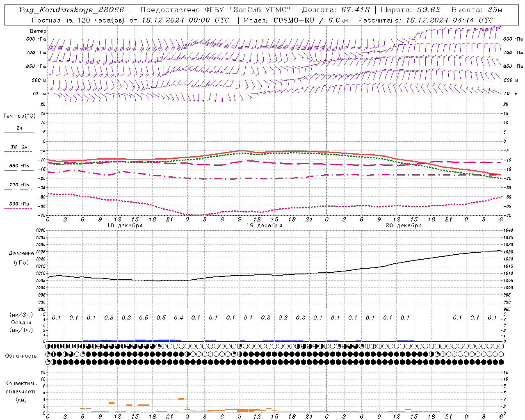Viewport: 525px width, 420px height.
Task: Click the 700 гПа entry in temperature legend
Action: (19, 185)
